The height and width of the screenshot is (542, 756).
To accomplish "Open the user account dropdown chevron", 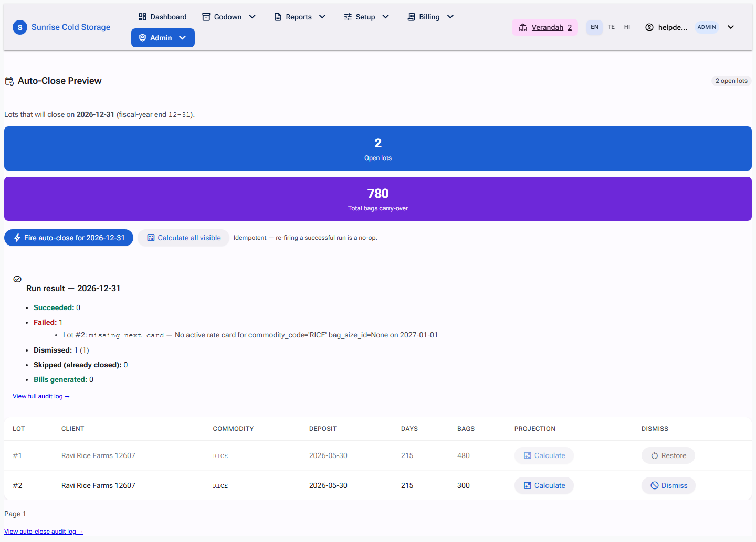I will tap(731, 27).
